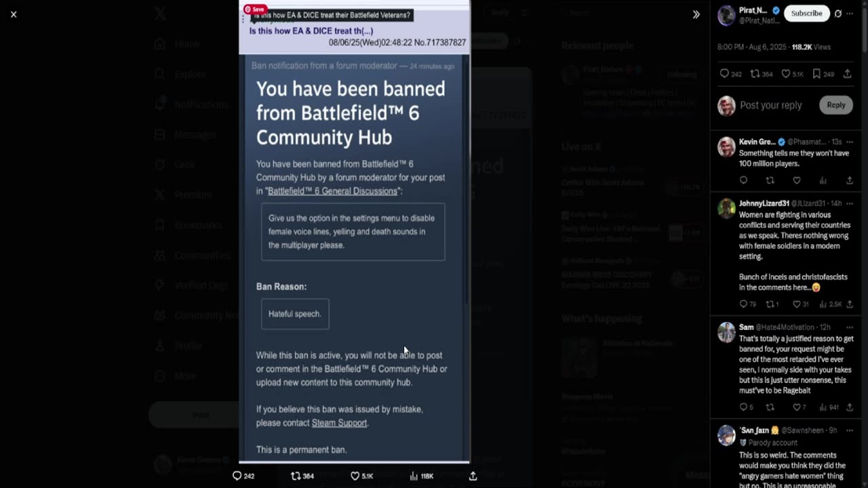
Task: Like Kevin Gre's comment about 100 million players
Action: click(x=797, y=180)
